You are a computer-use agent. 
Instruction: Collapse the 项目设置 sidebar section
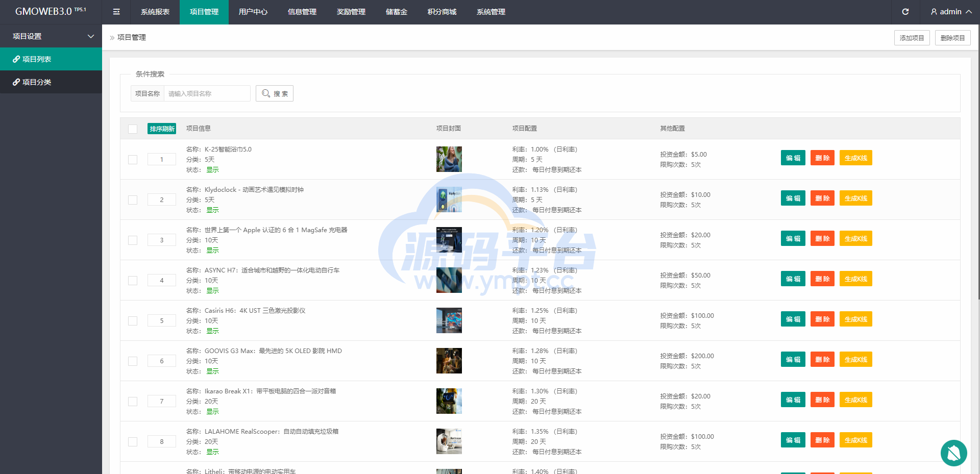[51, 36]
